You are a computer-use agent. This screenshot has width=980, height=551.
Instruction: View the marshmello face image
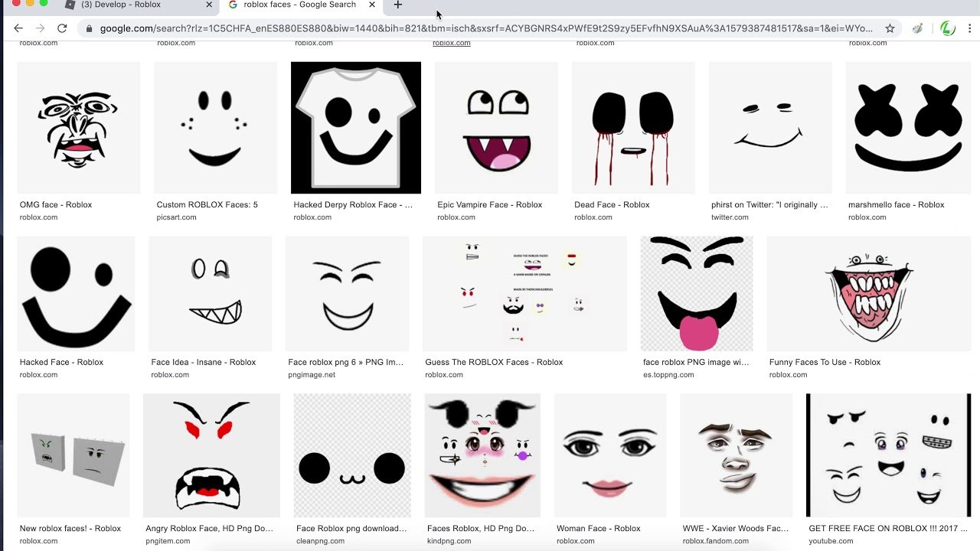(x=907, y=128)
